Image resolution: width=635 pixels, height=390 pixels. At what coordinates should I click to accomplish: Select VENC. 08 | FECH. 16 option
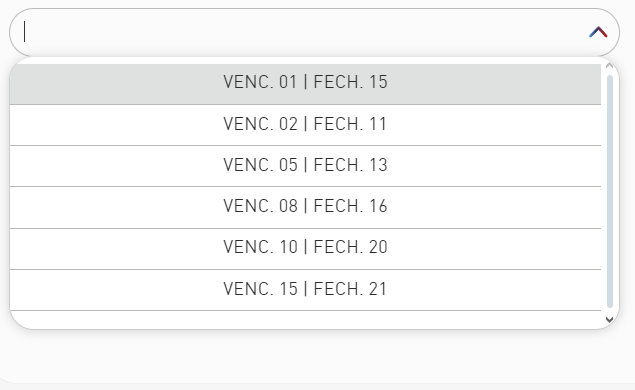click(x=305, y=208)
